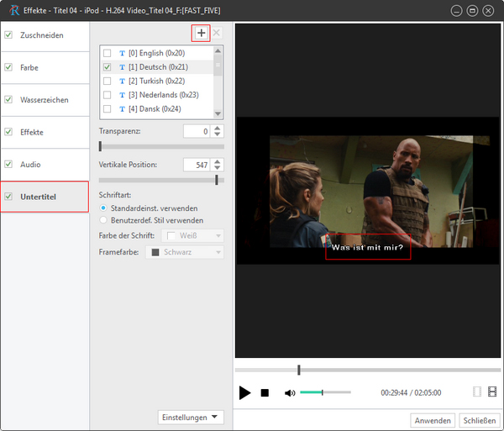
Task: Decrease Transparenz with down arrow
Action: point(218,134)
